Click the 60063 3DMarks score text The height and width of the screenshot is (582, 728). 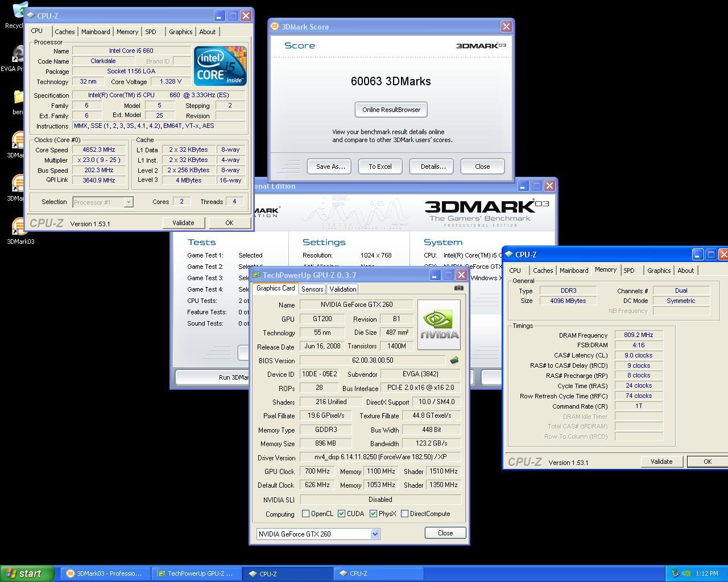pyautogui.click(x=391, y=81)
